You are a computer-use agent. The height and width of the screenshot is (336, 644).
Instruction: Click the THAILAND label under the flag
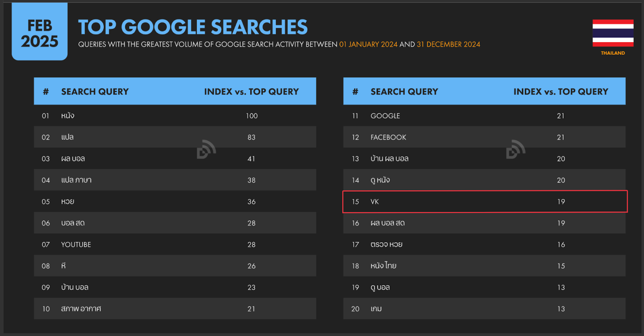[x=613, y=53]
